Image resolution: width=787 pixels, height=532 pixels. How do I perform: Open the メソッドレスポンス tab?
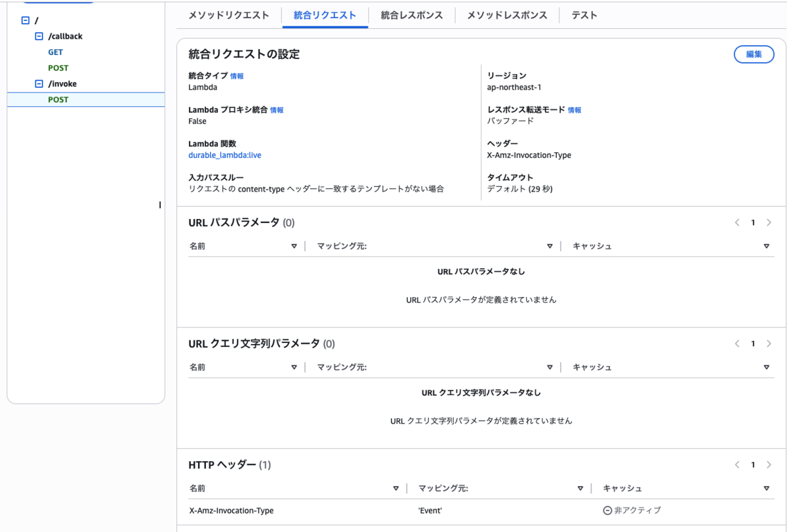tap(507, 15)
